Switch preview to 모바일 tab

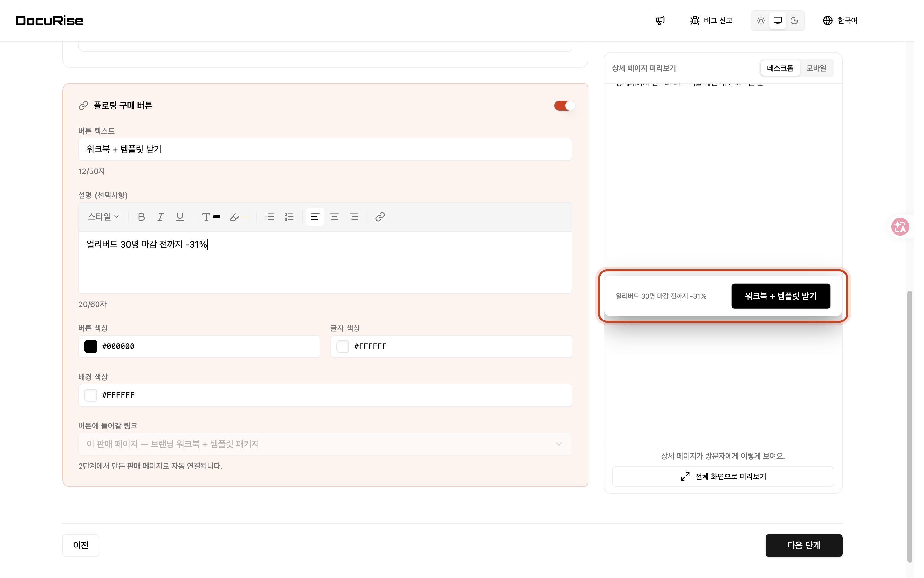(x=816, y=68)
